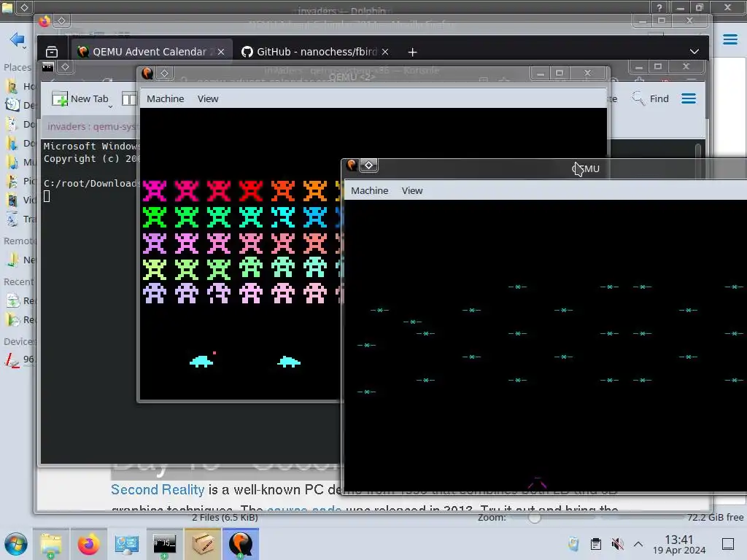Close the QEMU Advent Calendar tab
The image size is (747, 560).
[221, 52]
